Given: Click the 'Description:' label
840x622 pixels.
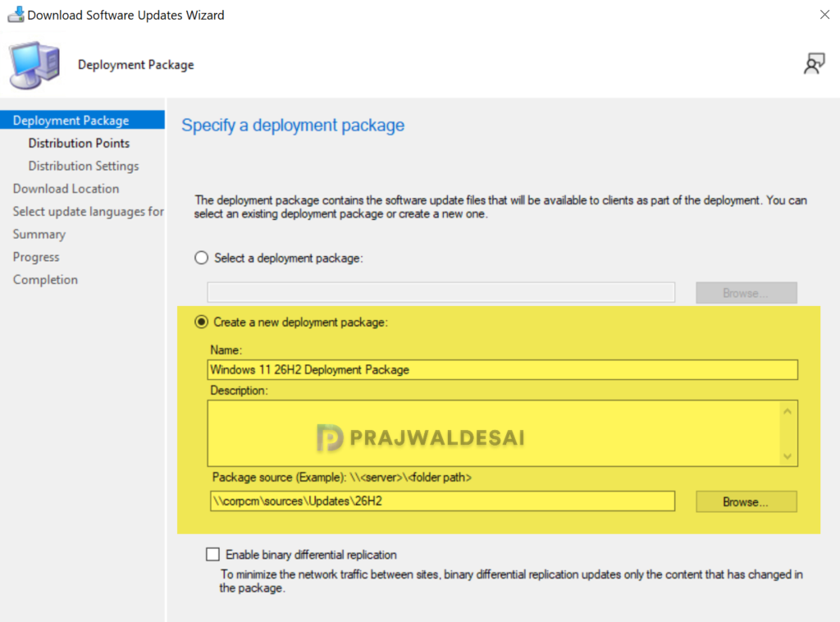Looking at the screenshot, I should tap(239, 391).
